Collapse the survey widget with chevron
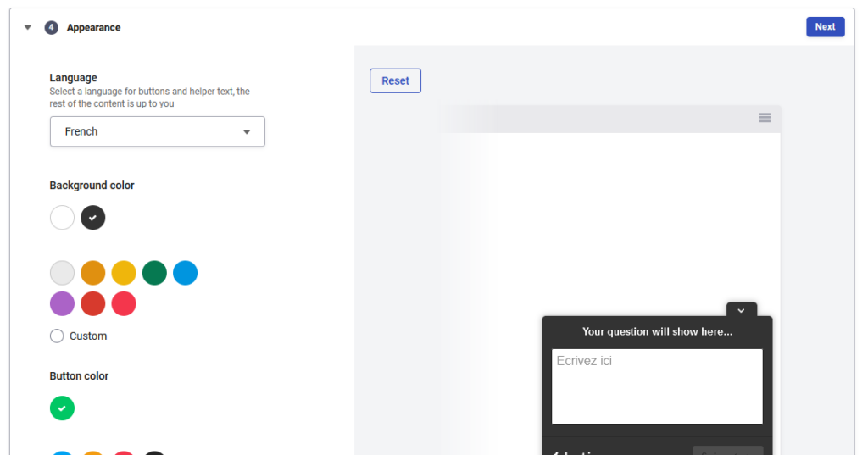The width and height of the screenshot is (868, 455). click(x=741, y=310)
